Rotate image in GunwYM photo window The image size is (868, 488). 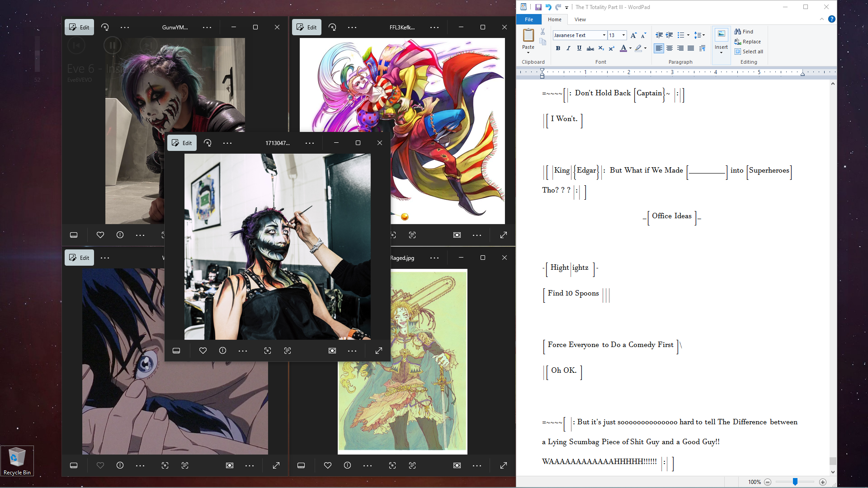click(105, 27)
